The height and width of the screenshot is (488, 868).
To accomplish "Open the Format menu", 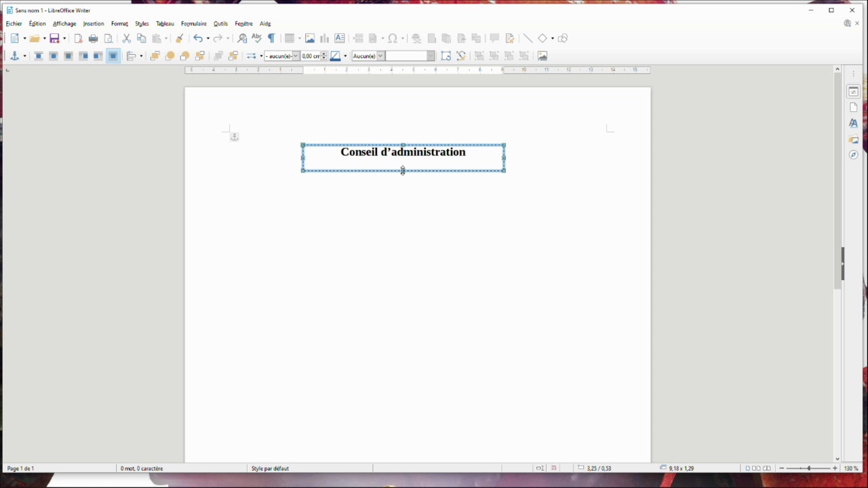I will pyautogui.click(x=119, y=24).
